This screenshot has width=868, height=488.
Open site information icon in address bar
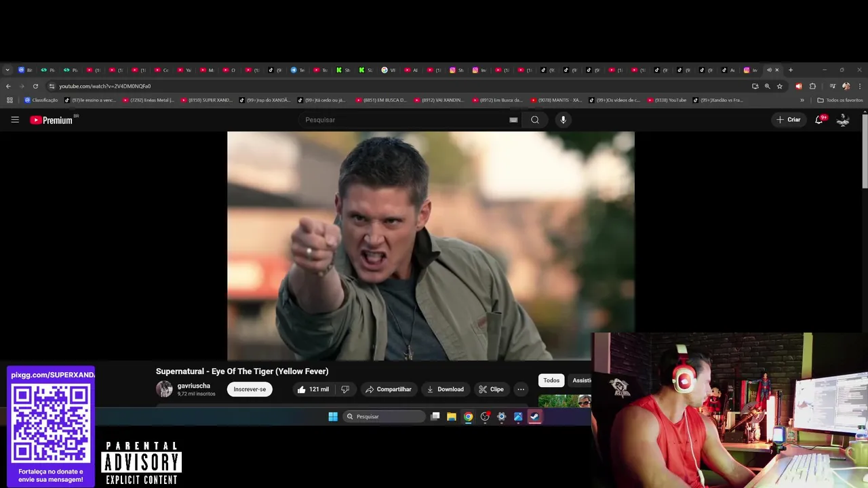(52, 86)
